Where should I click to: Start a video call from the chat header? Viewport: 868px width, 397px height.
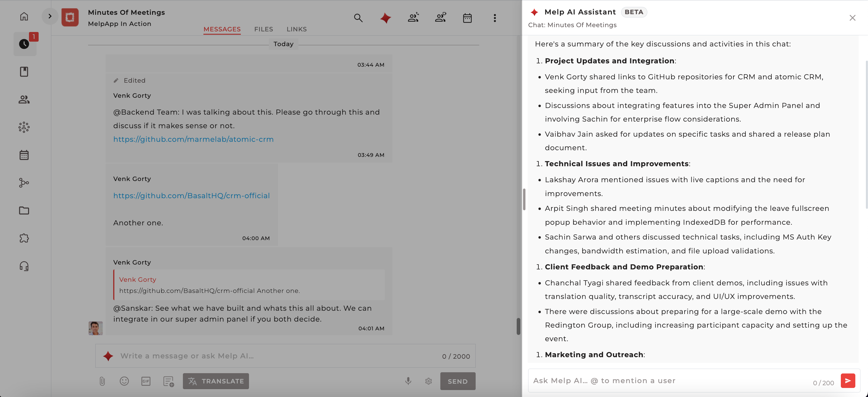point(440,17)
